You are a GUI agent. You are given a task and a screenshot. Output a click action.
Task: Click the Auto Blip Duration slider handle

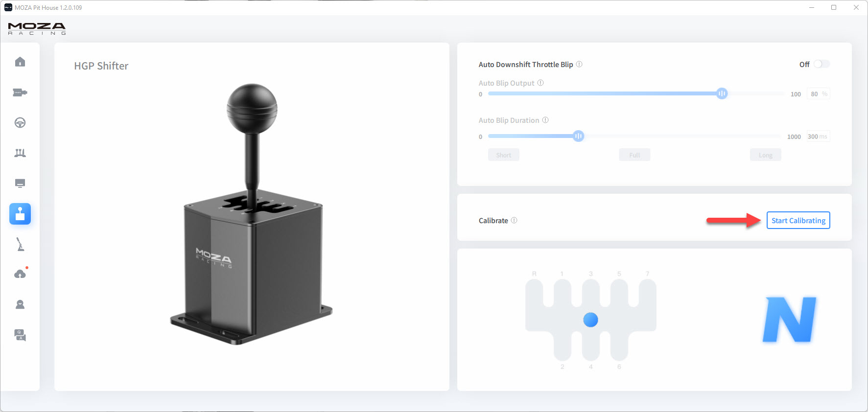tap(578, 136)
